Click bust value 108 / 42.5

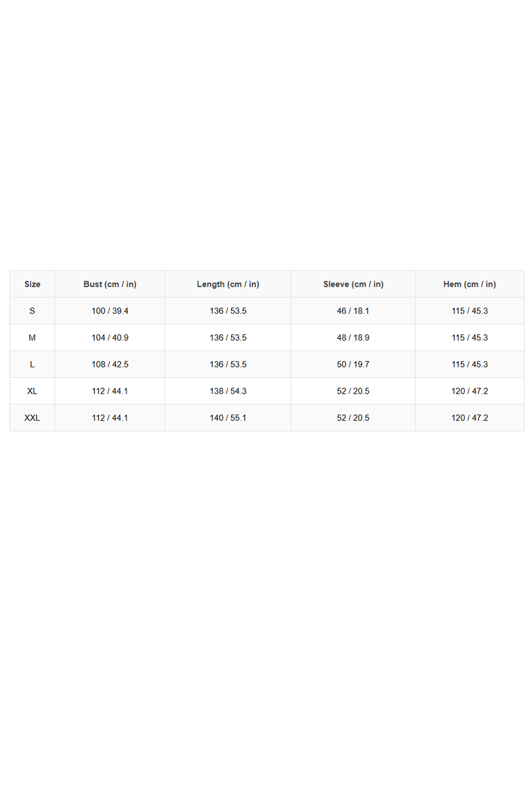tap(110, 364)
